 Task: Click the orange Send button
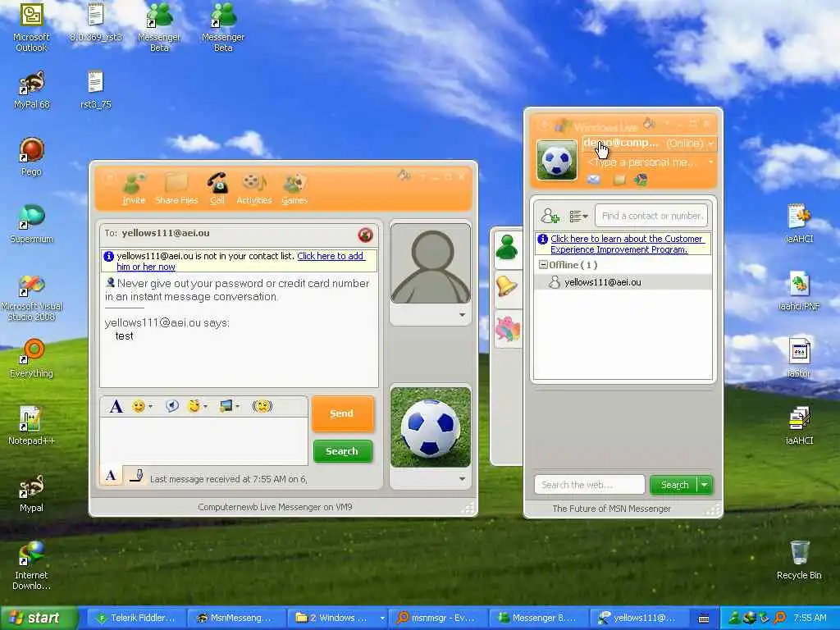tap(342, 413)
